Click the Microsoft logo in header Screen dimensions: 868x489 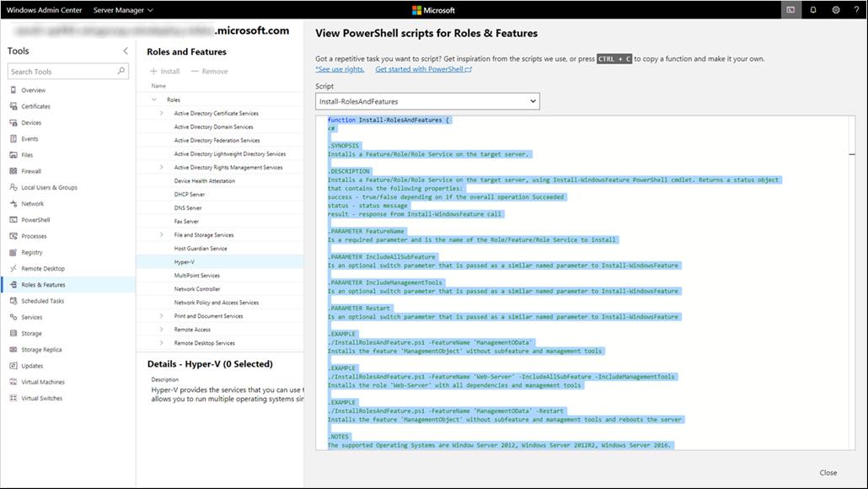433,10
